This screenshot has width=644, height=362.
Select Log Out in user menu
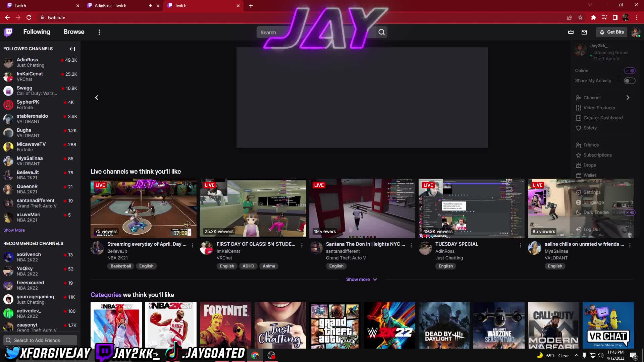pos(588,229)
